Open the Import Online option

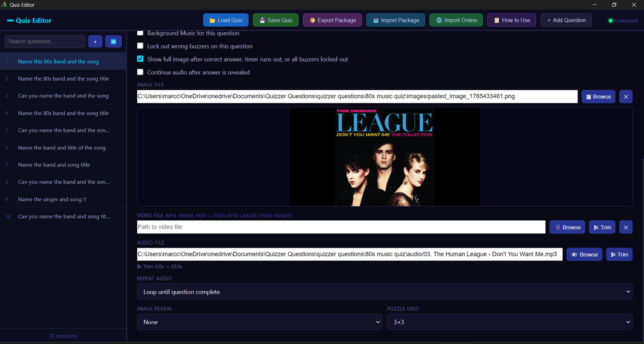coord(456,20)
